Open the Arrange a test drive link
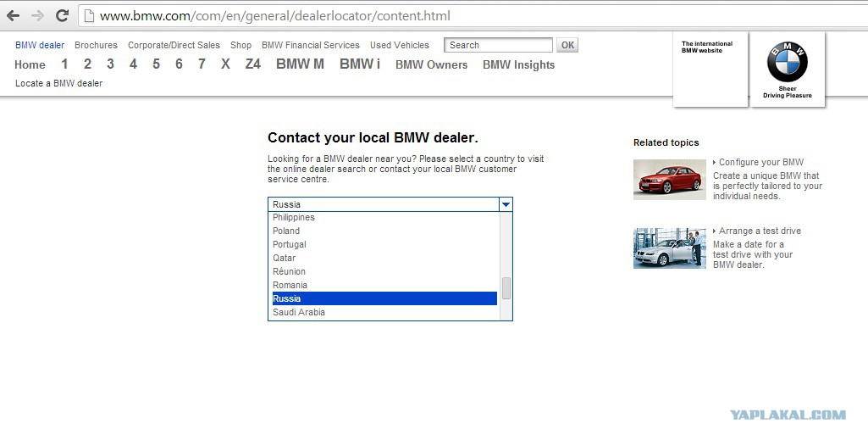The image size is (868, 440). click(x=760, y=231)
